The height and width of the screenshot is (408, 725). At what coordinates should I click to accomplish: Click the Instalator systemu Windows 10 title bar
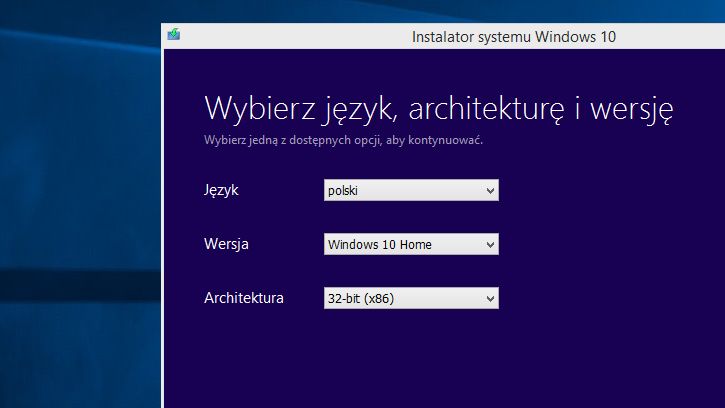(x=444, y=36)
